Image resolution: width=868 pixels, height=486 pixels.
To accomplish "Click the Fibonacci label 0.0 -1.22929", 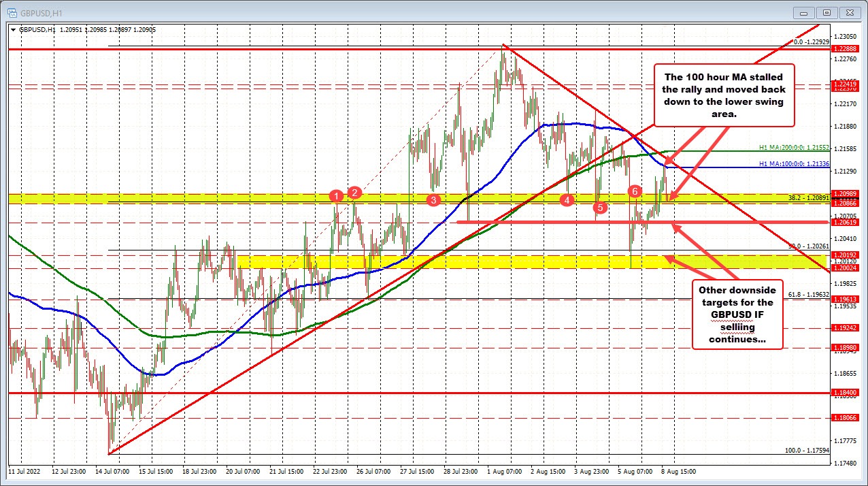I will [812, 42].
